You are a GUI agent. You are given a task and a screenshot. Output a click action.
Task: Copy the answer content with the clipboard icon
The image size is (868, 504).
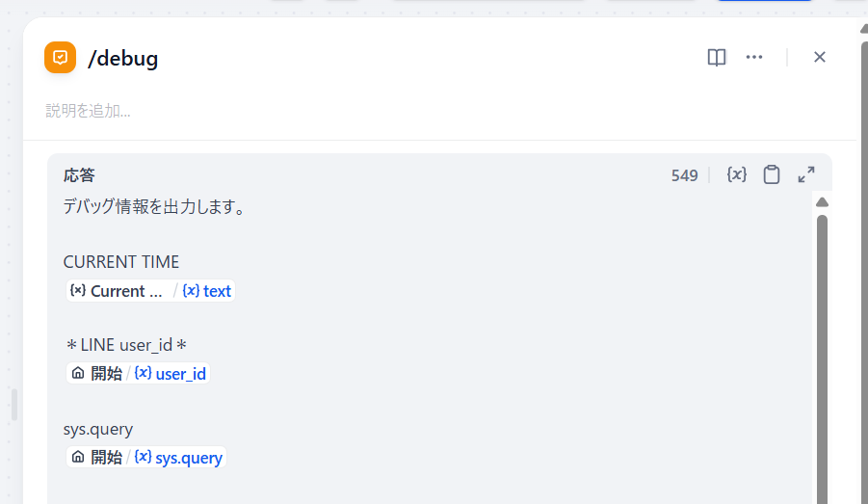pos(772,174)
